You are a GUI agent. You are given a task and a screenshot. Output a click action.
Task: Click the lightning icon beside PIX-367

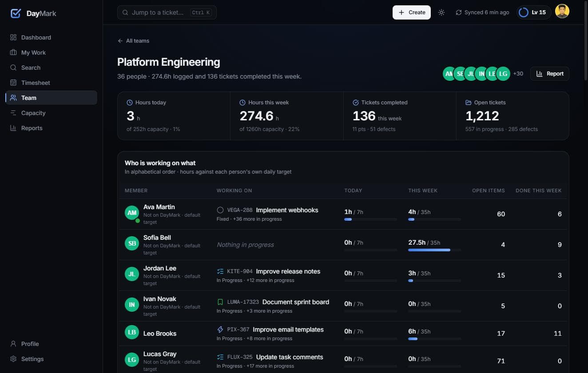point(220,329)
